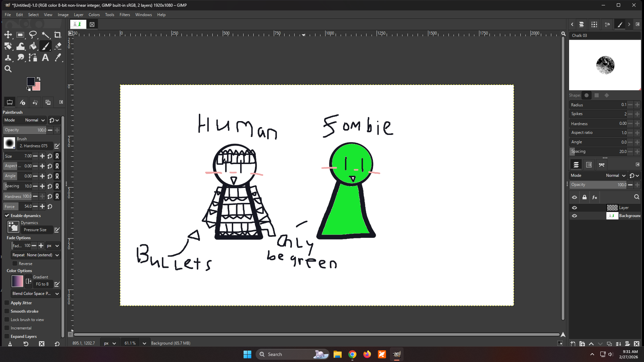Image resolution: width=644 pixels, height=362 pixels.
Task: Select the Move tool
Action: click(x=8, y=35)
